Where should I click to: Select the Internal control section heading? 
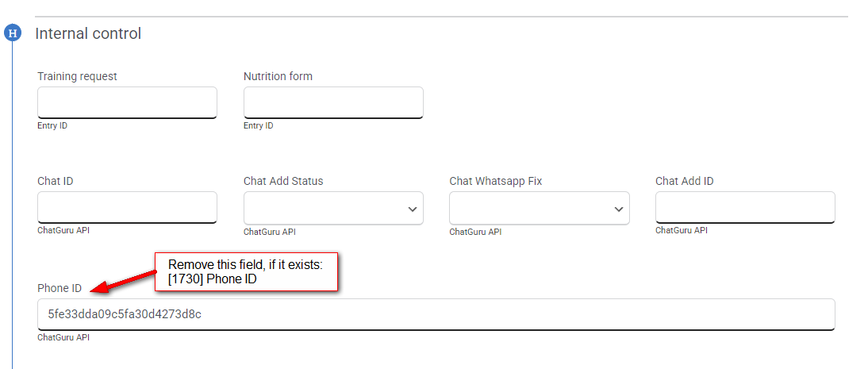[88, 34]
